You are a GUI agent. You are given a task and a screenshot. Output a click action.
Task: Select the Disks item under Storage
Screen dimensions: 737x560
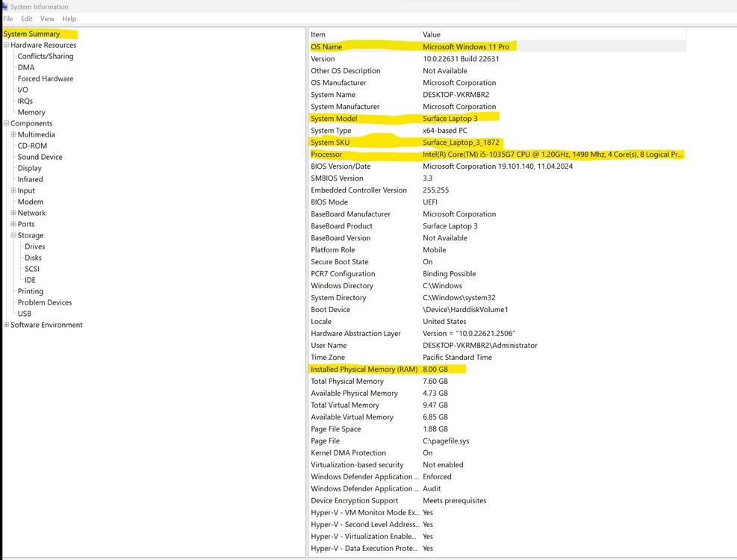pyautogui.click(x=34, y=258)
